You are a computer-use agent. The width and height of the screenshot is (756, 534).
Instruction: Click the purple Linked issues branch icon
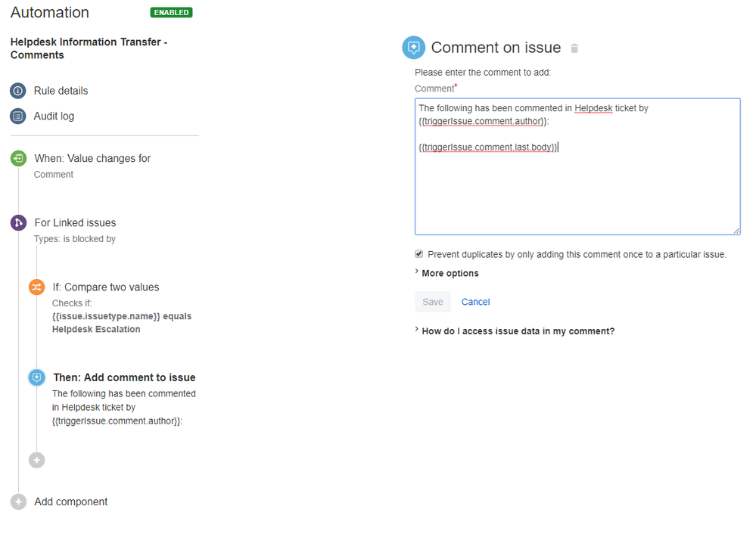click(18, 222)
